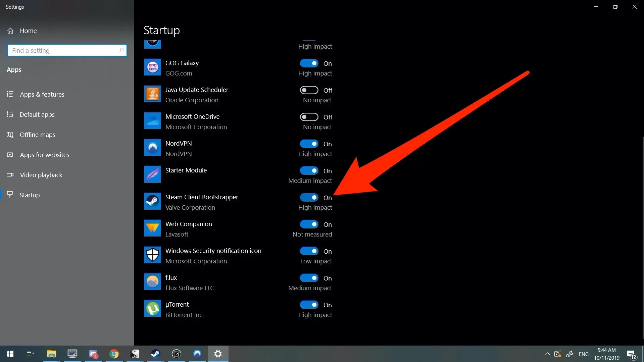Go to Default apps settings
The height and width of the screenshot is (362, 644).
pos(67,114)
